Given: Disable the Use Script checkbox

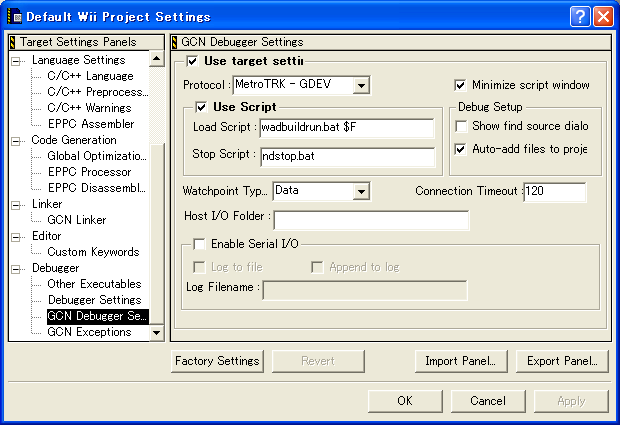Looking at the screenshot, I should (201, 107).
